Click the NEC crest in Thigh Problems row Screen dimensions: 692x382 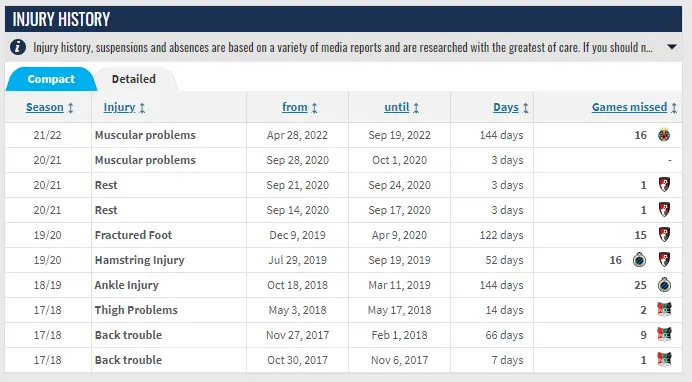pyautogui.click(x=664, y=310)
